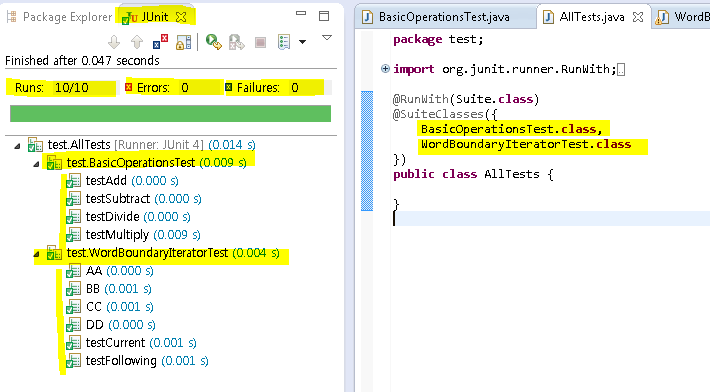
Task: Click WordBoundaryIteratorTest.class in the editor
Action: coord(526,144)
